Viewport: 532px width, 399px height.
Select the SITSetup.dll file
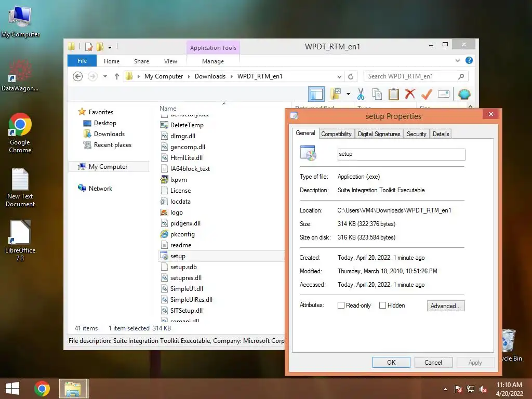coord(187,311)
